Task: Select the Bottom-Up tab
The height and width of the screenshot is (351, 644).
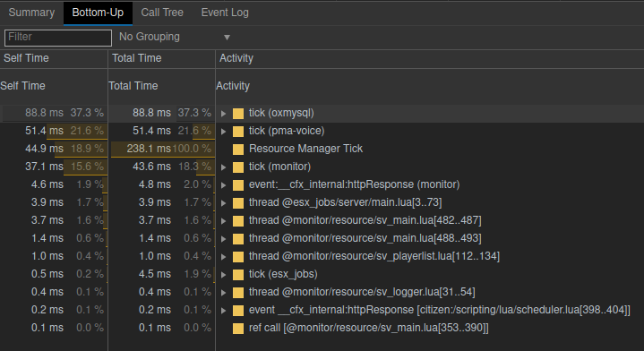Action: (x=98, y=13)
